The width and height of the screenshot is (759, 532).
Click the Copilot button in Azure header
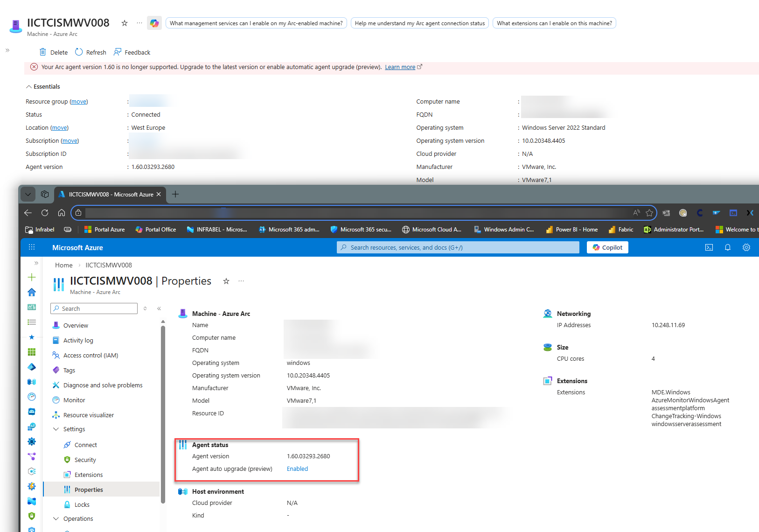click(607, 247)
